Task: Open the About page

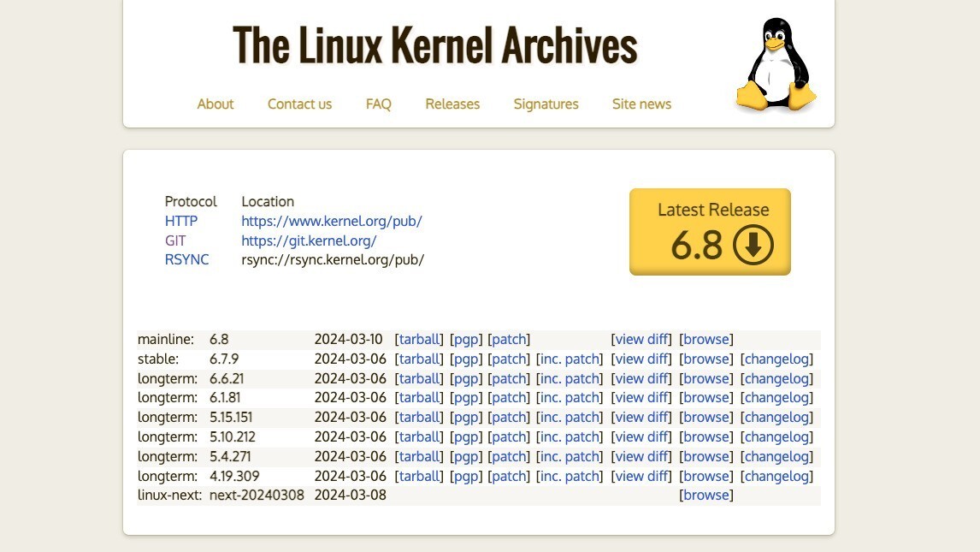Action: click(x=215, y=104)
